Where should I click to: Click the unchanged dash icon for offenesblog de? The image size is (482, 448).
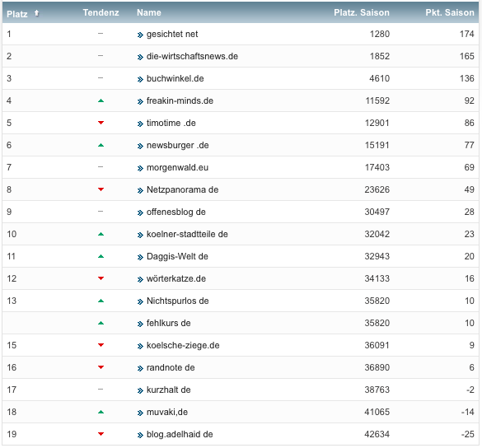point(101,212)
